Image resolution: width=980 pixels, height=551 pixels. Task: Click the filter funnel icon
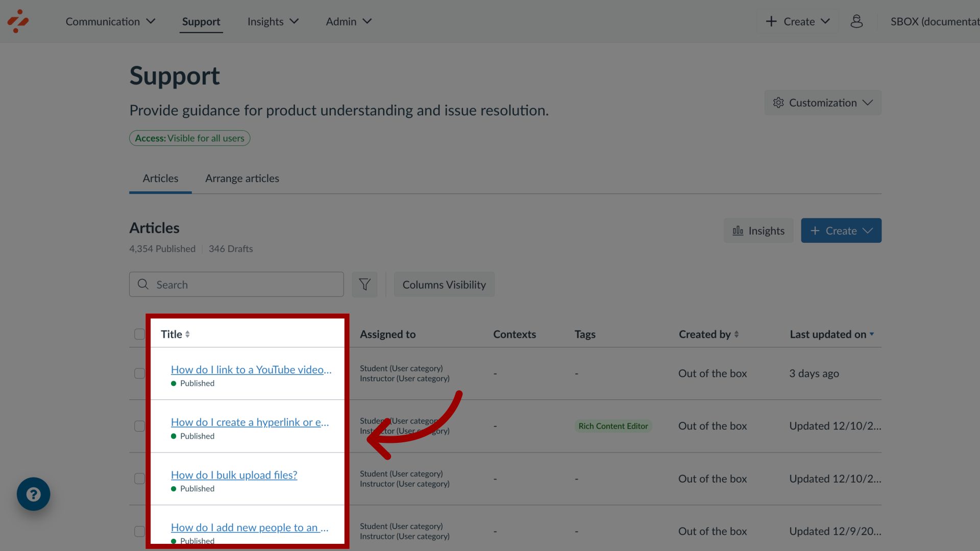click(x=364, y=284)
